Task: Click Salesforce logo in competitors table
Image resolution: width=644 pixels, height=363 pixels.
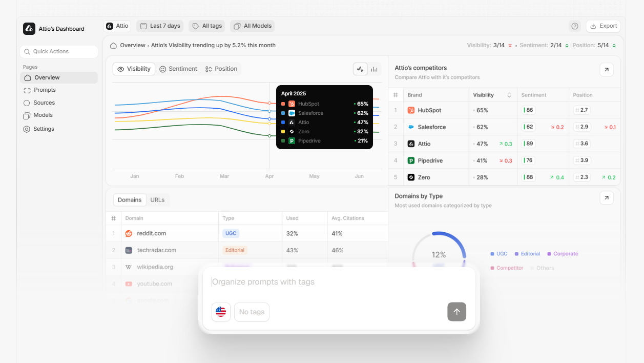Action: click(411, 127)
